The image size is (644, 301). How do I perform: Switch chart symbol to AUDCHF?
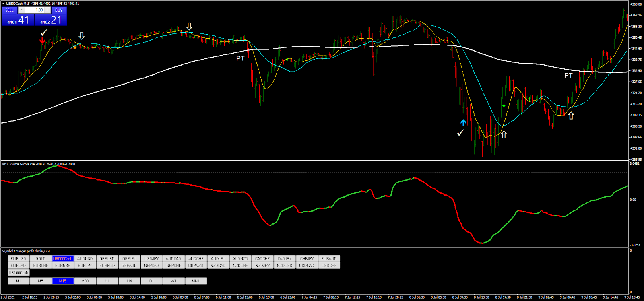point(196,258)
